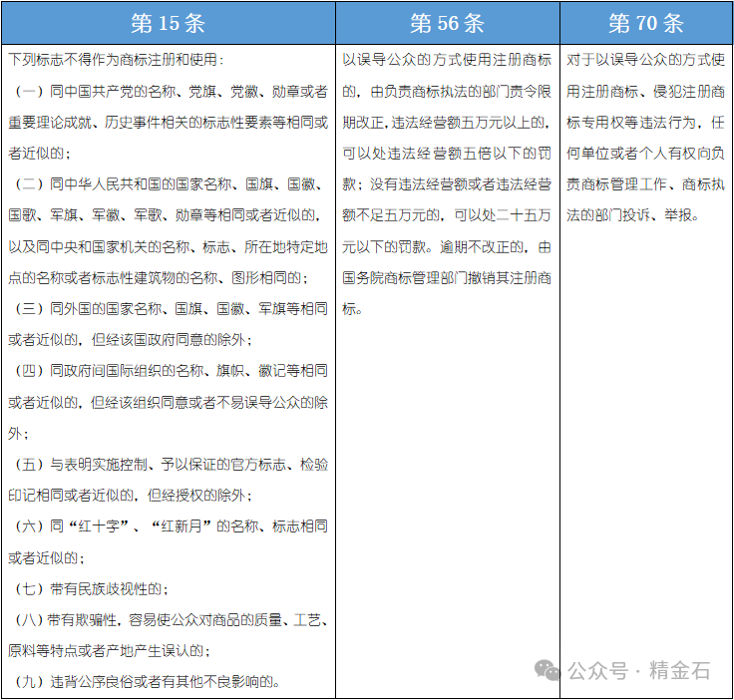Click the line beginning "点的名称或者标志性建筑物"
The height and width of the screenshot is (700, 734).
158,278
